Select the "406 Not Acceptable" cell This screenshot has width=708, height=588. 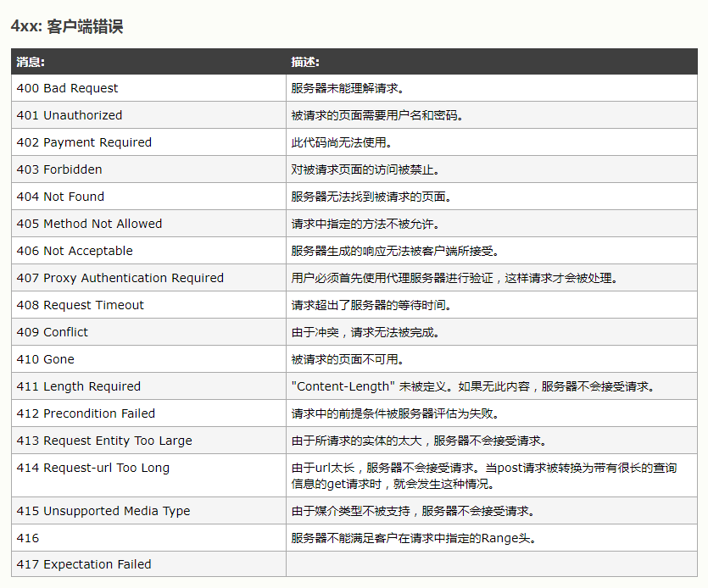pos(148,251)
